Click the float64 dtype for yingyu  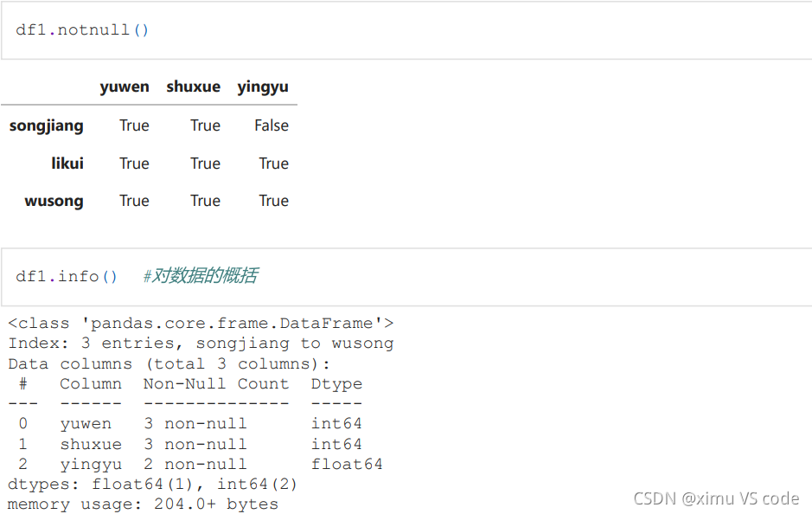[x=347, y=465]
